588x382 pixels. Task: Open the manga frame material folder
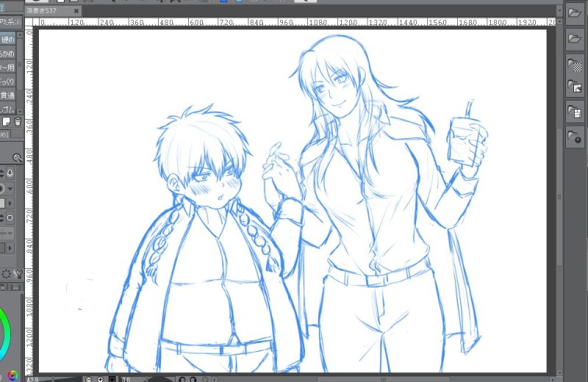point(575,112)
